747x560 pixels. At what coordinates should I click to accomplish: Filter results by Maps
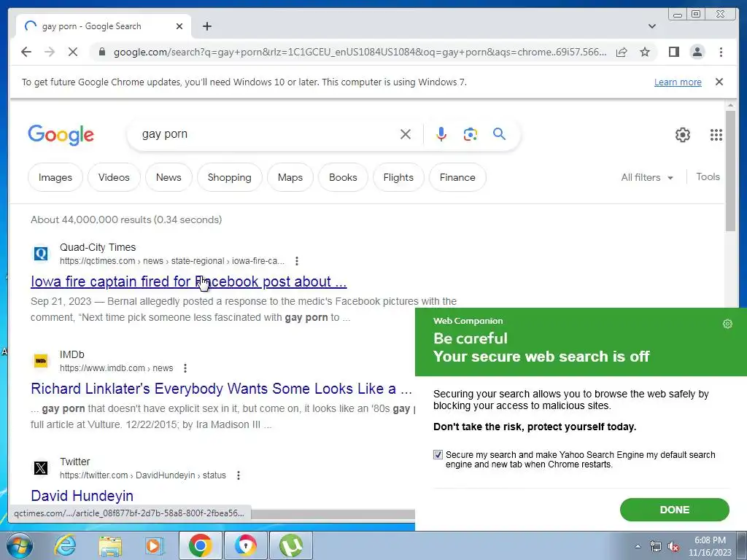point(290,178)
